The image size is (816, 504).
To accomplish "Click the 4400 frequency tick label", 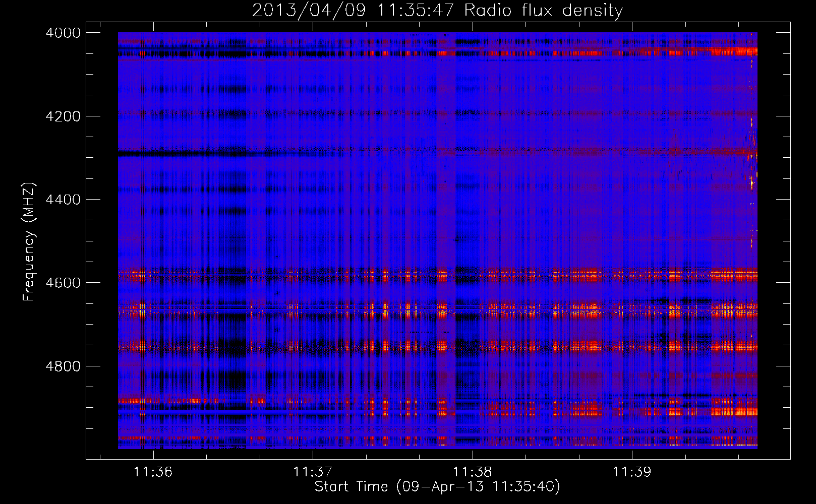I will 63,200.
